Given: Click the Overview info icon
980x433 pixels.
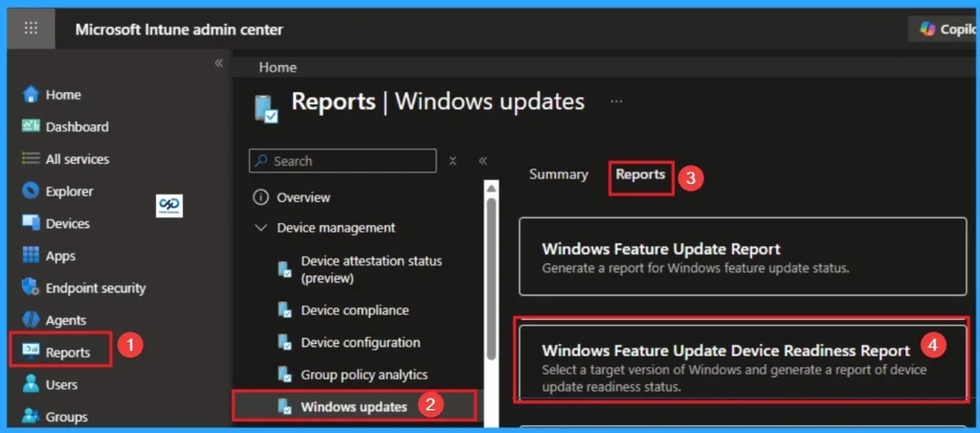Looking at the screenshot, I should [260, 197].
